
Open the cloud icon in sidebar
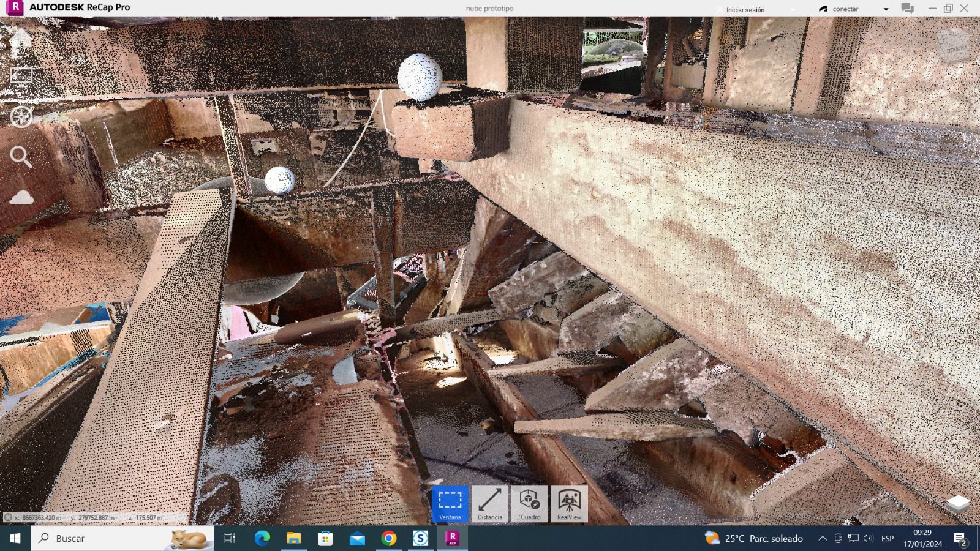21,197
